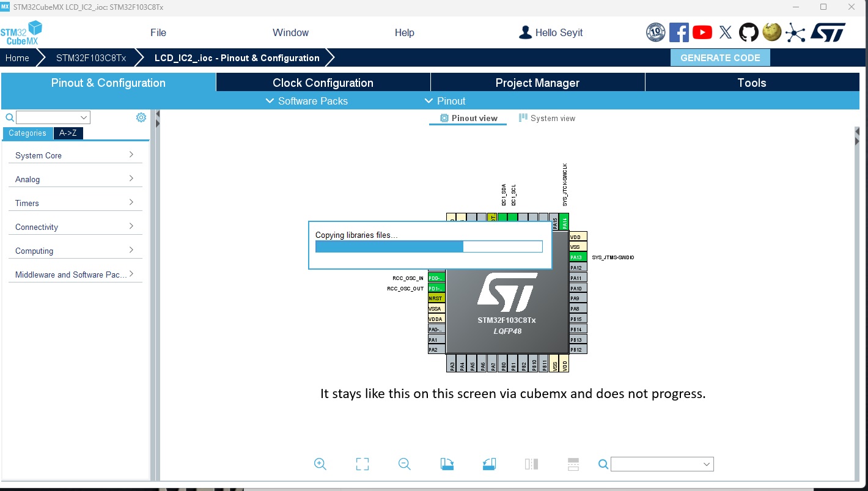Open the Window menu
Viewport: 868px width, 491px height.
[x=290, y=32]
